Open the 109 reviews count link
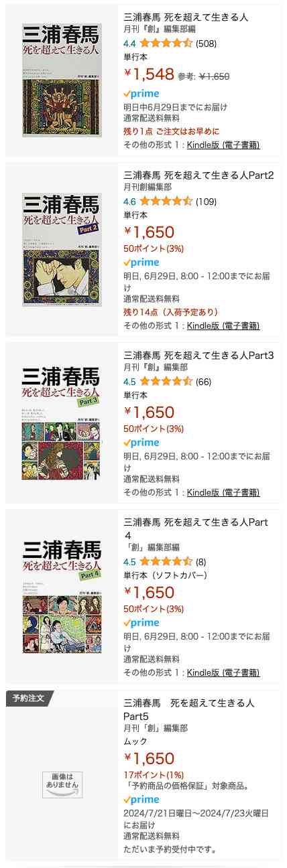Viewport: 287px width, 868px height. click(206, 202)
